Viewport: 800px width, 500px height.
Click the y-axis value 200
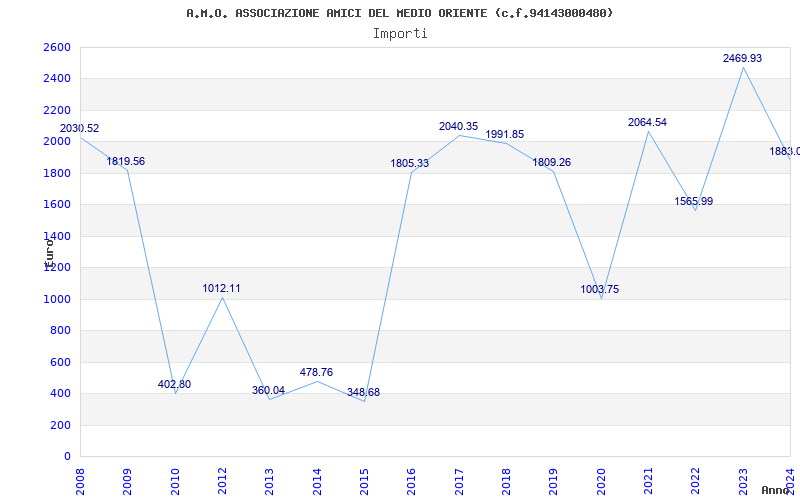pyautogui.click(x=60, y=426)
